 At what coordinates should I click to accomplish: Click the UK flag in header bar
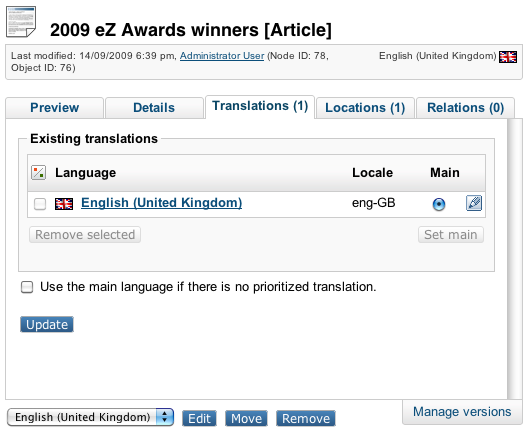pyautogui.click(x=508, y=56)
